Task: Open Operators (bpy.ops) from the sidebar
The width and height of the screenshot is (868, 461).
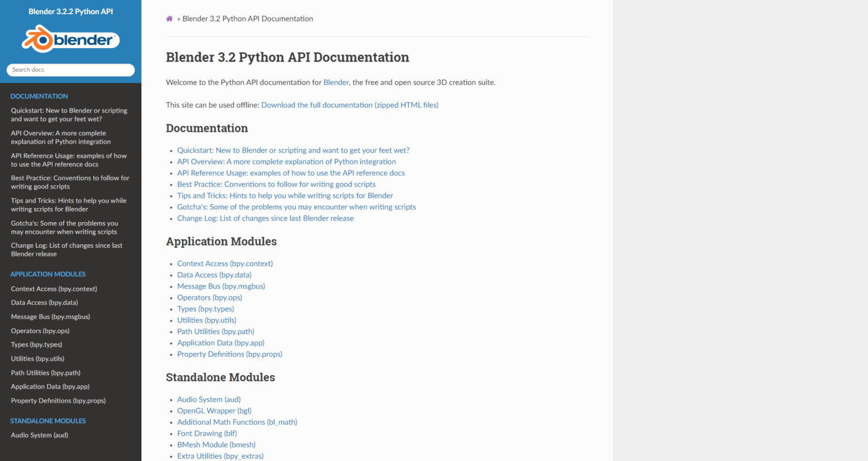Action: point(40,330)
